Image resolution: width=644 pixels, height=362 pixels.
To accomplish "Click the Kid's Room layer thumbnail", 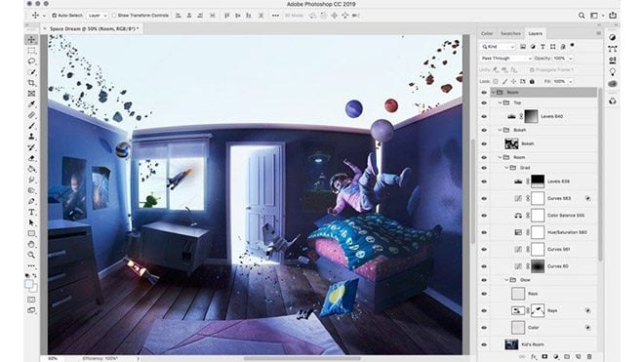I will [x=511, y=344].
